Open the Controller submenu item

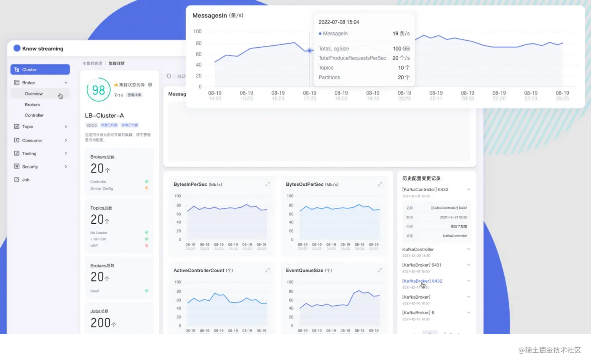click(x=34, y=115)
